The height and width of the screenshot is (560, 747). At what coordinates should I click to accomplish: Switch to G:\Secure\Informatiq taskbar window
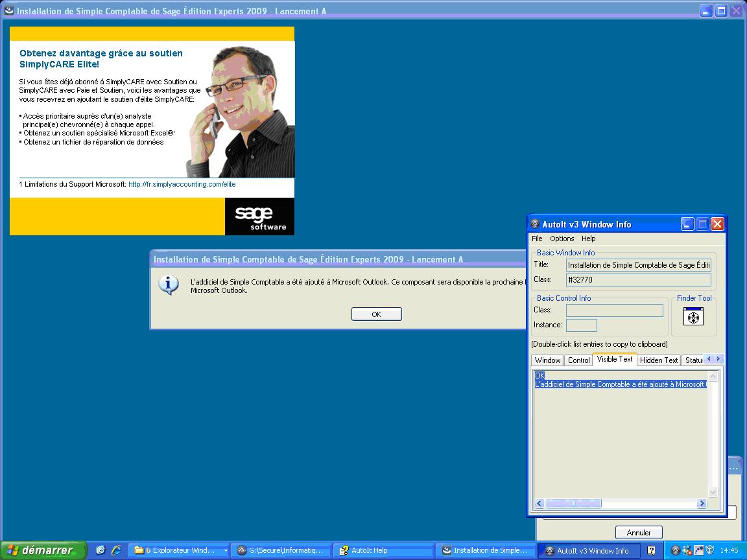pos(281,550)
